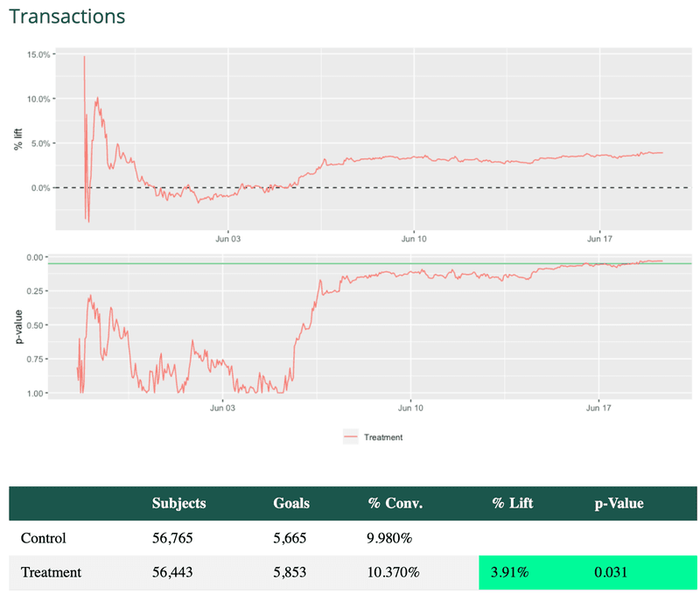Click the % Lift column header

pyautogui.click(x=512, y=503)
